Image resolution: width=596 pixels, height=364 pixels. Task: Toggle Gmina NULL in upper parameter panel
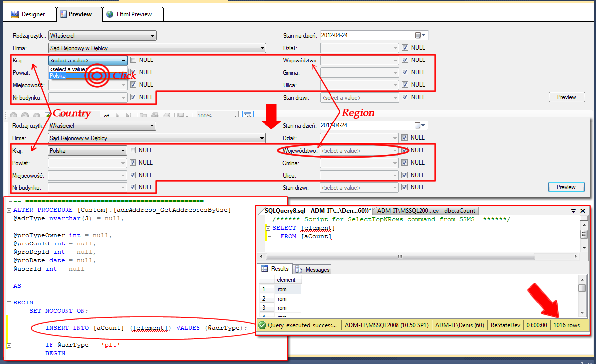point(405,72)
